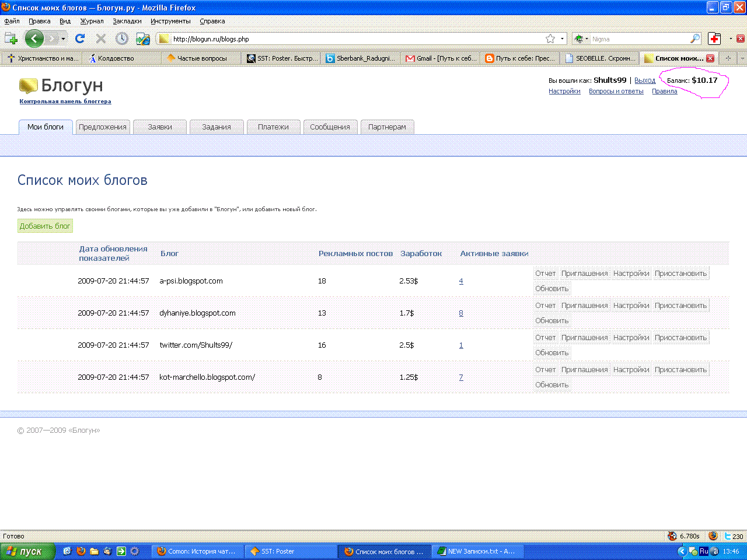Reload the page with the blue Refresh icon
747x560 pixels.
click(x=80, y=38)
